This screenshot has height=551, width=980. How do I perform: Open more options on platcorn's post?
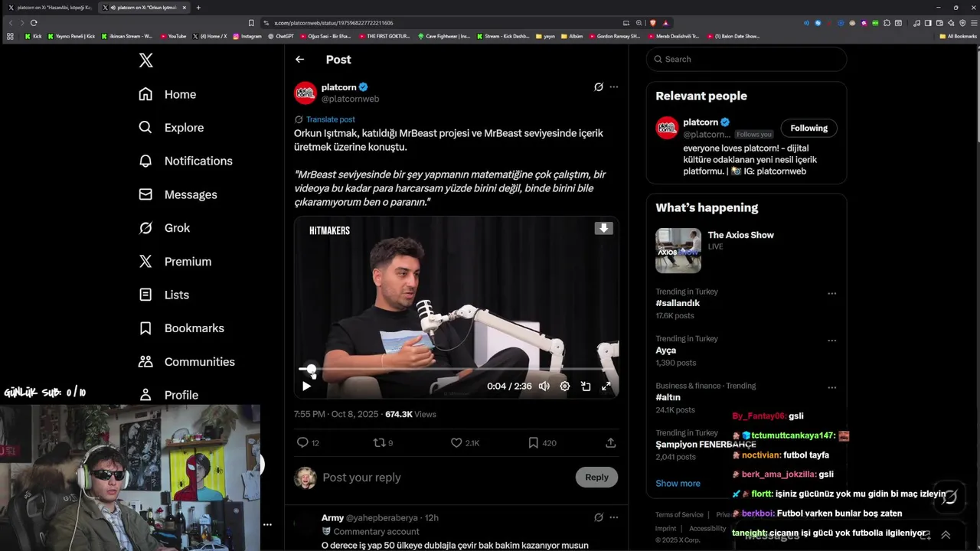[x=613, y=87]
